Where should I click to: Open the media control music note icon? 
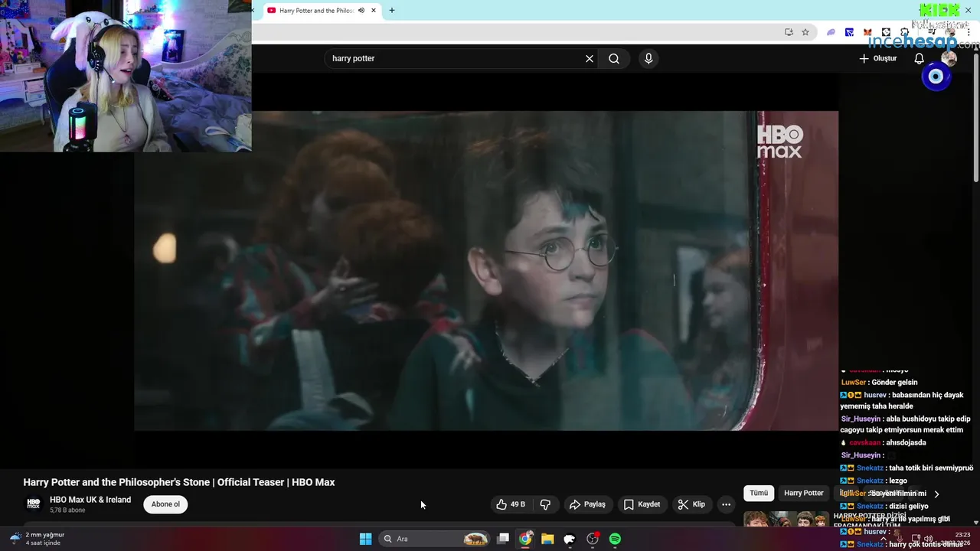[933, 32]
